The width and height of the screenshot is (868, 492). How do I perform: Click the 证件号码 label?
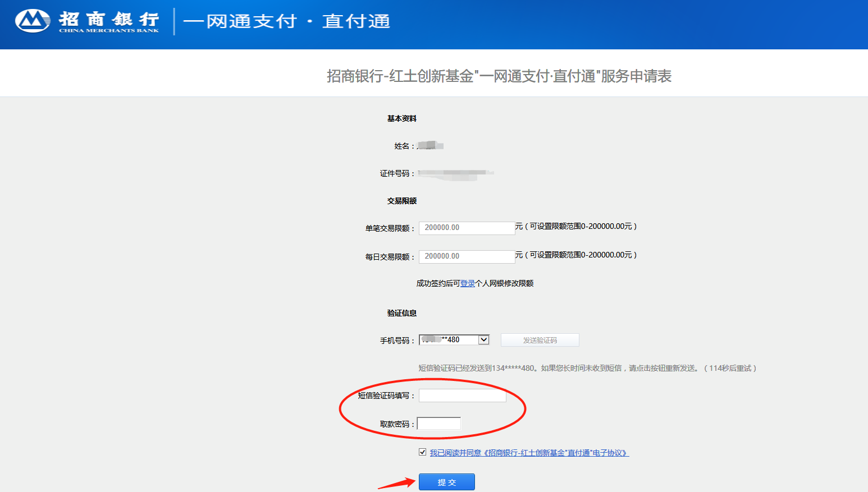coord(397,173)
